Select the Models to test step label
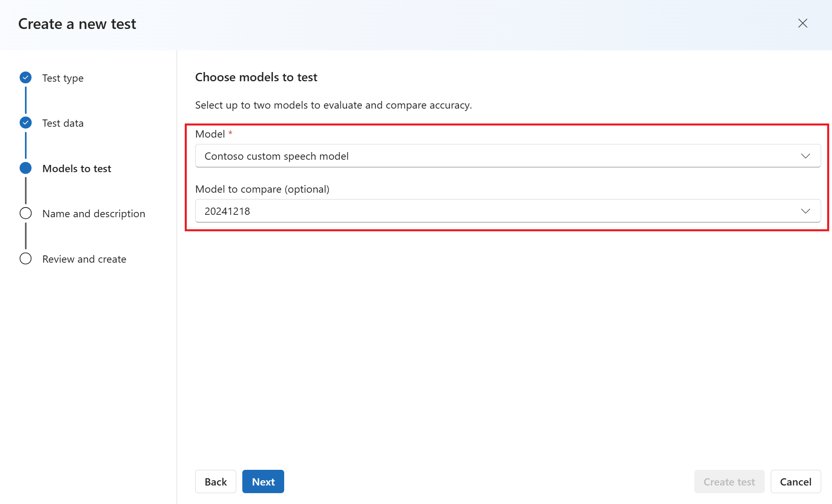832x504 pixels. 76,169
